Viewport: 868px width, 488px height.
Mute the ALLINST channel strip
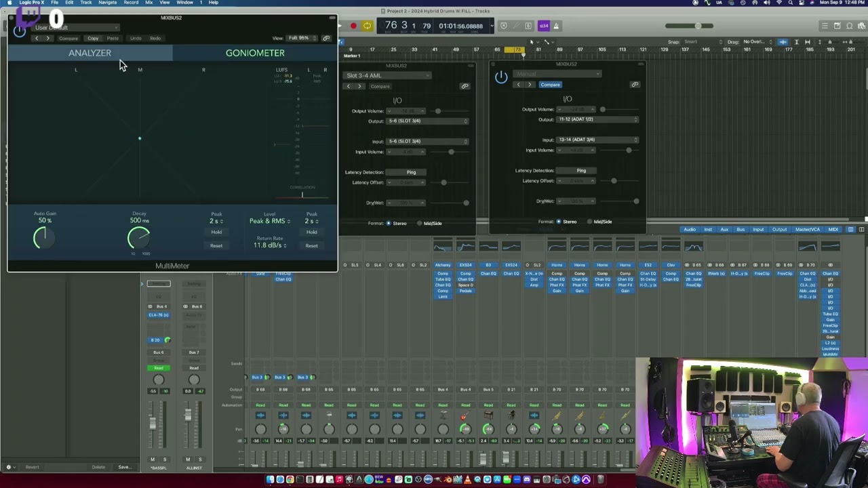coord(188,460)
